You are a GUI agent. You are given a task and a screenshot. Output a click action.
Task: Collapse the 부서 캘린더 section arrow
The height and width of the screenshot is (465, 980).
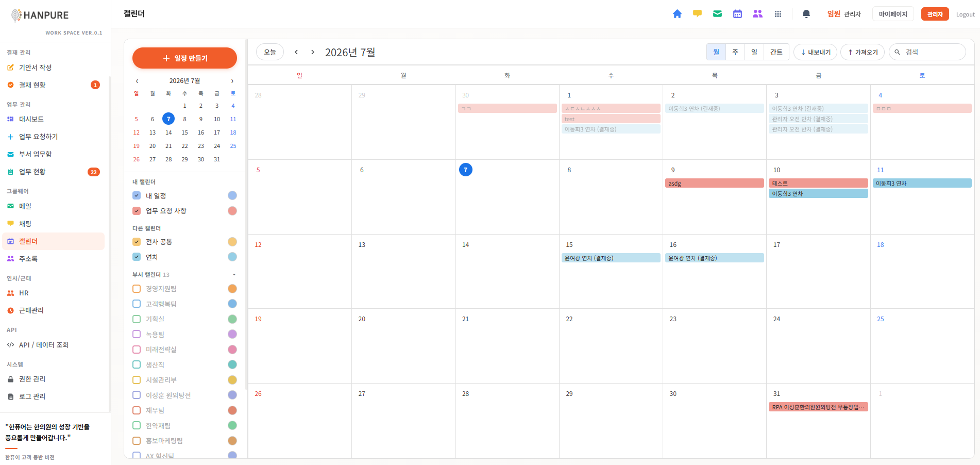click(x=234, y=275)
